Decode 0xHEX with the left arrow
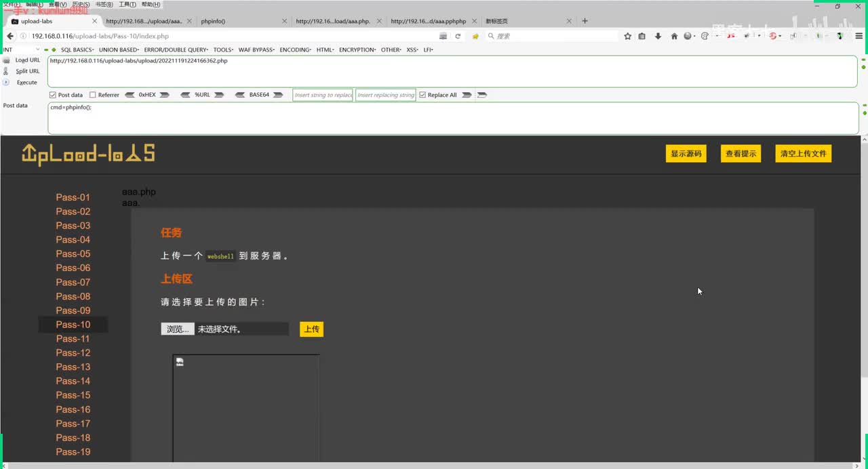The image size is (868, 469). click(x=130, y=95)
